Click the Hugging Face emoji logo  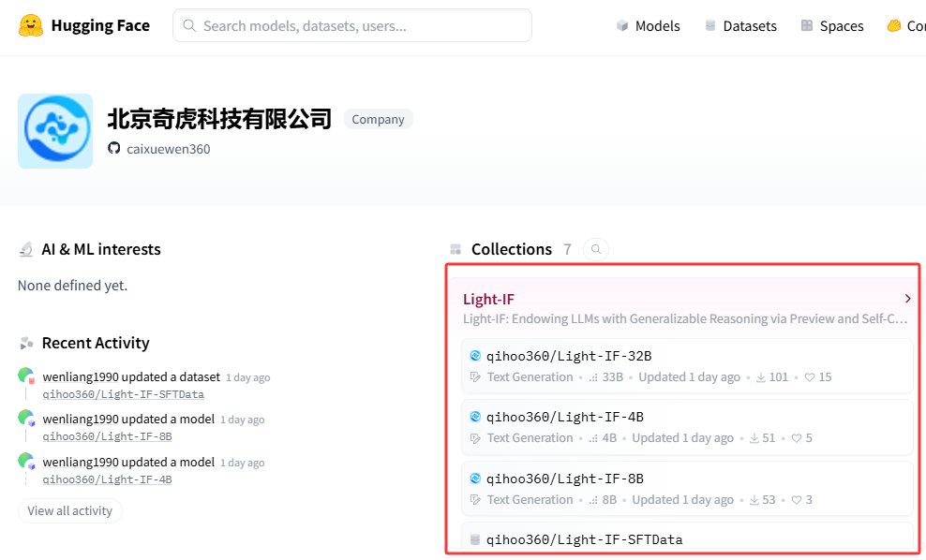tap(31, 25)
